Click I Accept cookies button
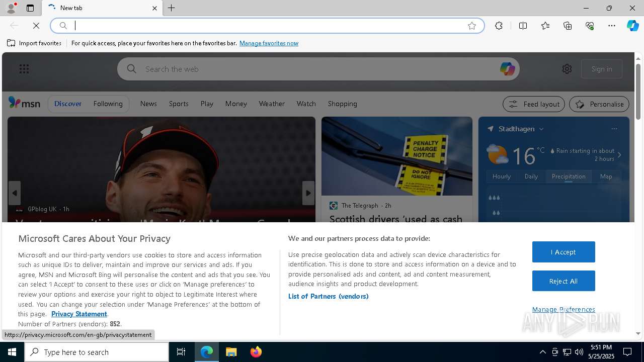The image size is (644, 362). click(563, 252)
